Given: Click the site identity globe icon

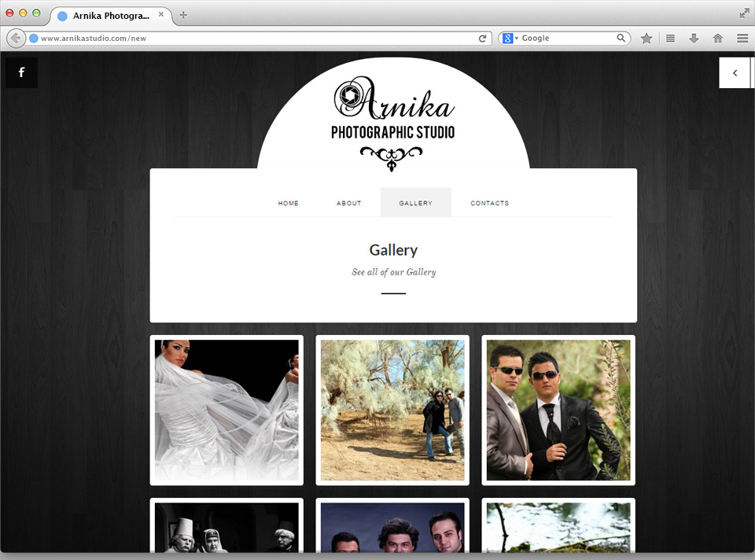Looking at the screenshot, I should pos(34,39).
